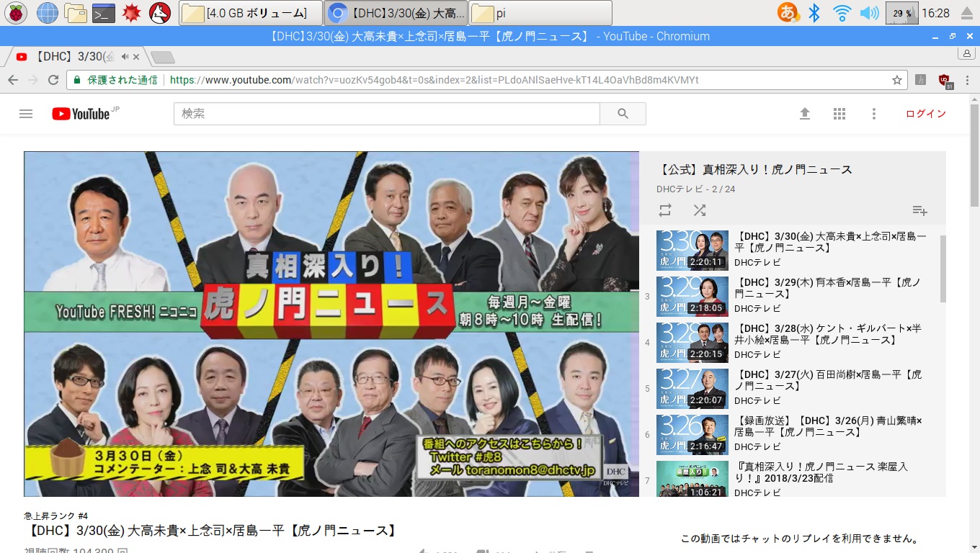Launch the terminal from the taskbar
This screenshot has width=980, height=553.
[x=104, y=12]
